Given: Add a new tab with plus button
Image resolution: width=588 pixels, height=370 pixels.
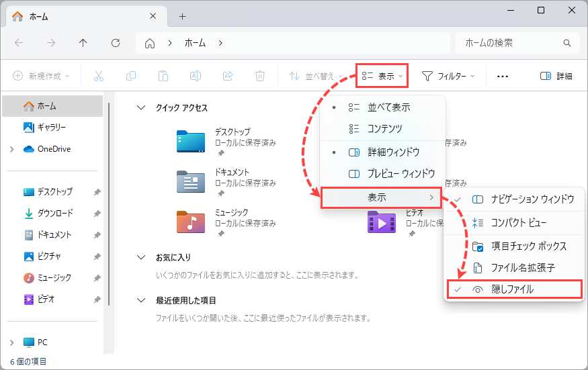Looking at the screenshot, I should 182,17.
